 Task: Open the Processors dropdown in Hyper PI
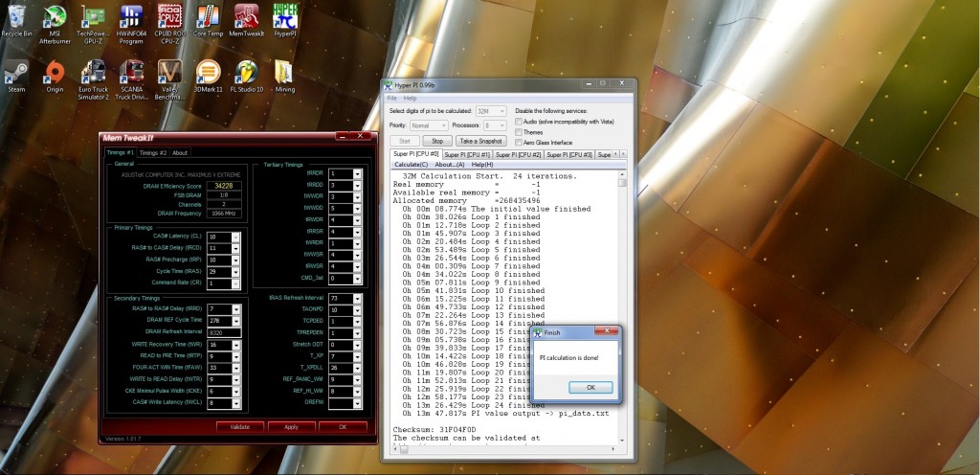tap(494, 125)
